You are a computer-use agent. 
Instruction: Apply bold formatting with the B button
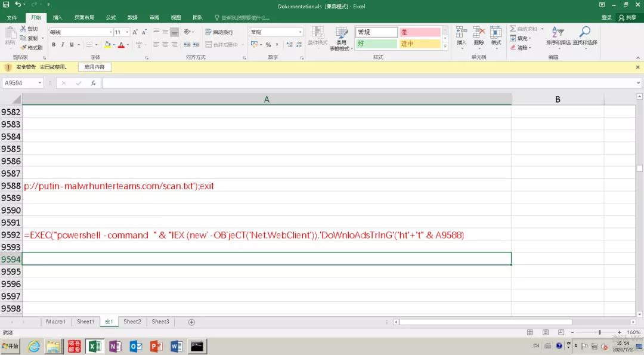pyautogui.click(x=54, y=44)
